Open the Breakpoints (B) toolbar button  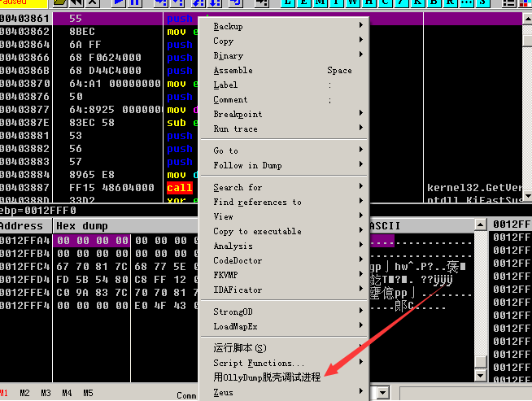click(434, 2)
